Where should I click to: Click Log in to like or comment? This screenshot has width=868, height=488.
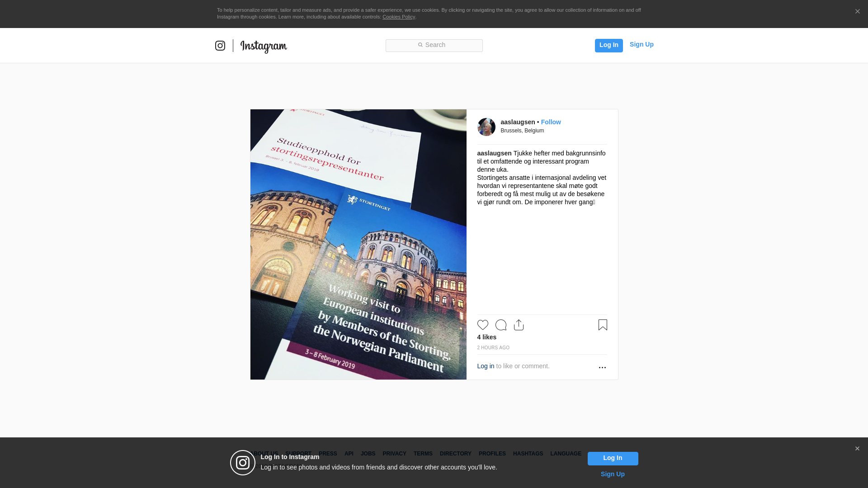(486, 366)
